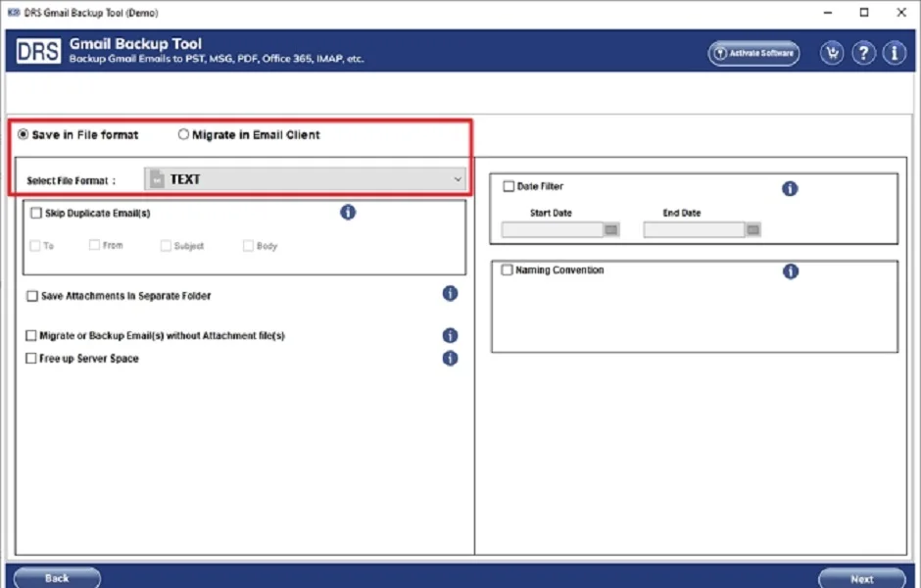This screenshot has height=588, width=921.
Task: Click the info icon beside Save Attachments option
Action: point(450,293)
